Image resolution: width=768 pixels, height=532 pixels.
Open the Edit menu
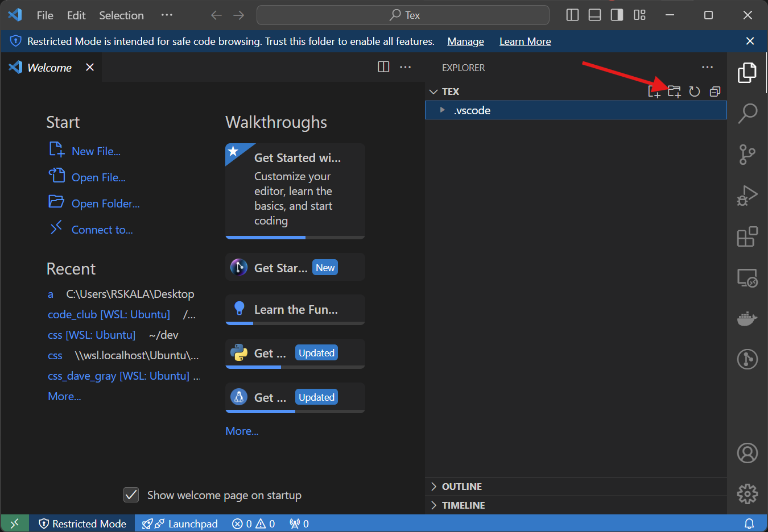click(x=76, y=15)
